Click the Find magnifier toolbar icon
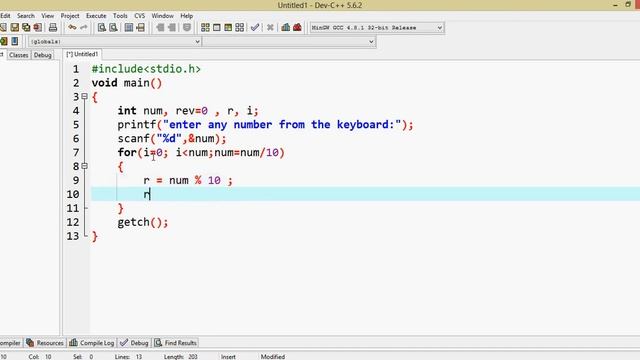The image size is (640, 360). pos(102,27)
